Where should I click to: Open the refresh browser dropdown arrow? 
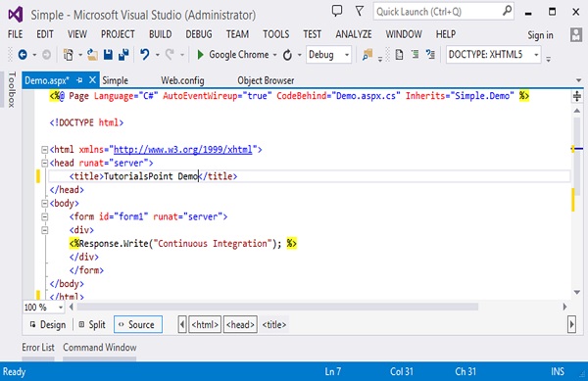point(299,55)
